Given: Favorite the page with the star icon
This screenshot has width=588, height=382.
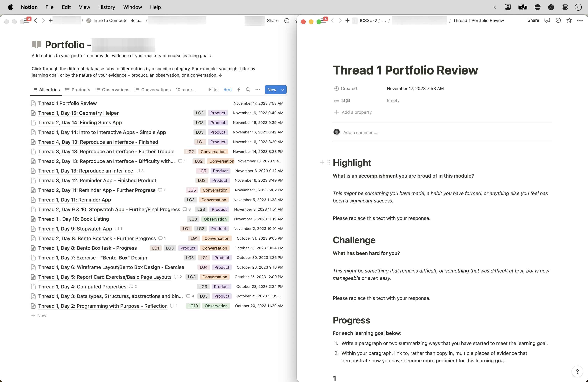Looking at the screenshot, I should [x=569, y=20].
